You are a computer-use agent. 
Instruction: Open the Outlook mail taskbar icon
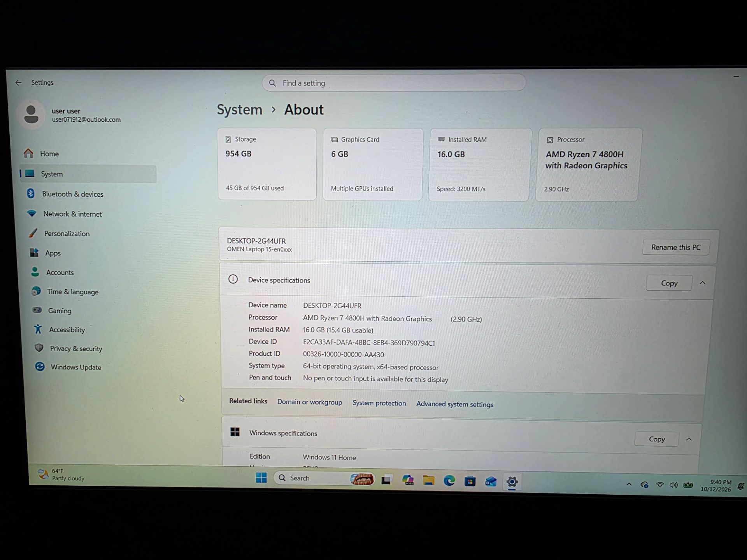pyautogui.click(x=491, y=482)
